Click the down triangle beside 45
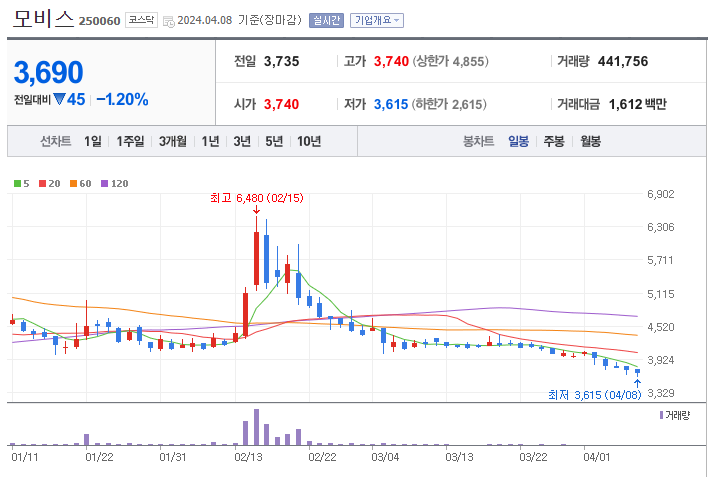 click(x=59, y=99)
